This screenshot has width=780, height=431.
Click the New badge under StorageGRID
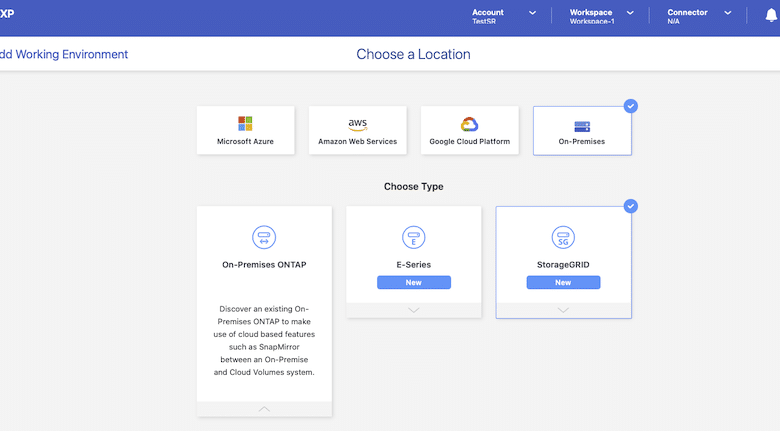click(x=563, y=282)
